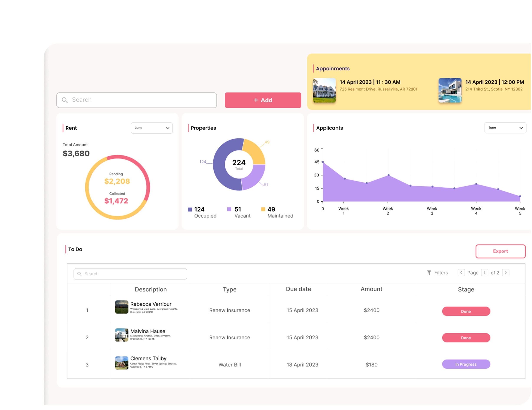
Task: Select the Appointments section header
Action: click(333, 68)
